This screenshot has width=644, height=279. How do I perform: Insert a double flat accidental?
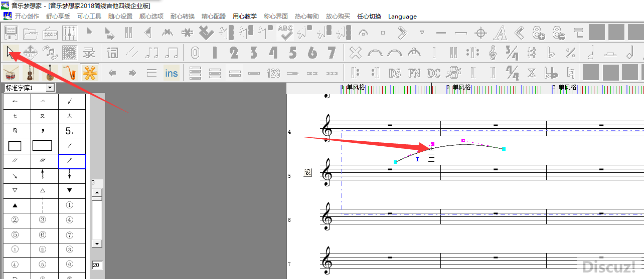tap(551, 73)
